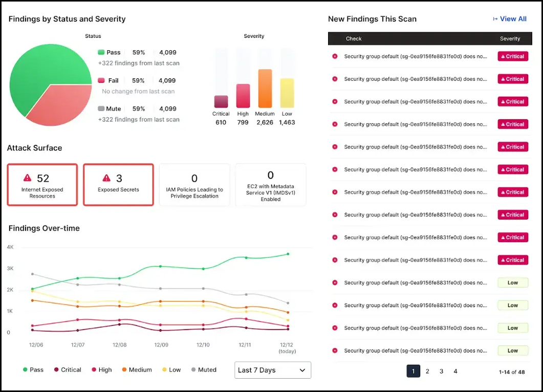Click the Medium severity orange bar
The height and width of the screenshot is (392, 543).
click(x=265, y=89)
